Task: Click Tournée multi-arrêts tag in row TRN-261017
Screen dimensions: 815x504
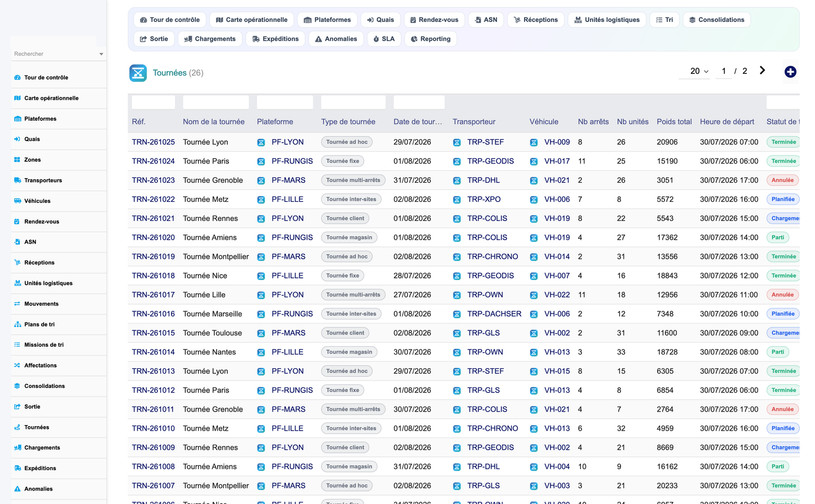Action: pyautogui.click(x=353, y=295)
